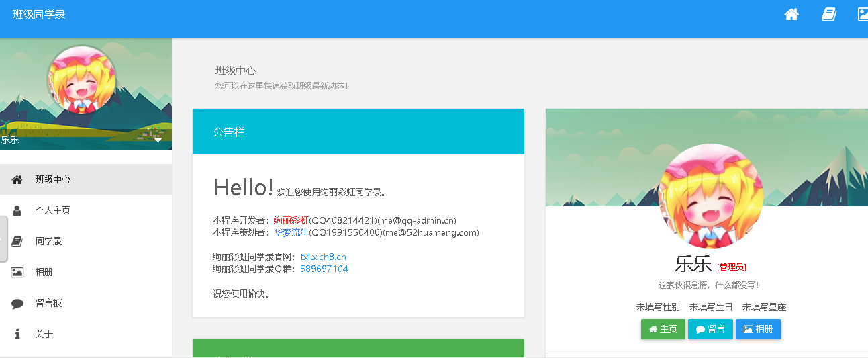Viewport: 868px width, 358px height.
Task: Click the blue 相册 button
Action: 759,329
